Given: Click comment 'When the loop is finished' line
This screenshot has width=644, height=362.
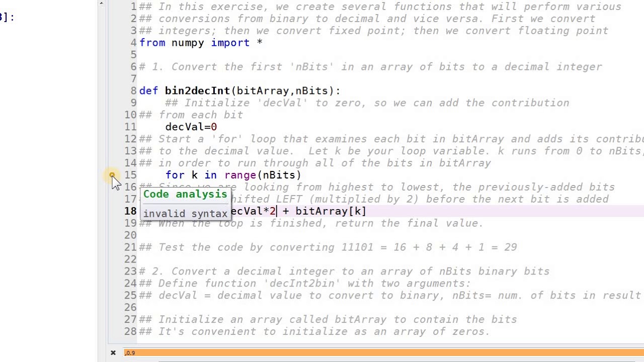Looking at the screenshot, I should coord(311,223).
